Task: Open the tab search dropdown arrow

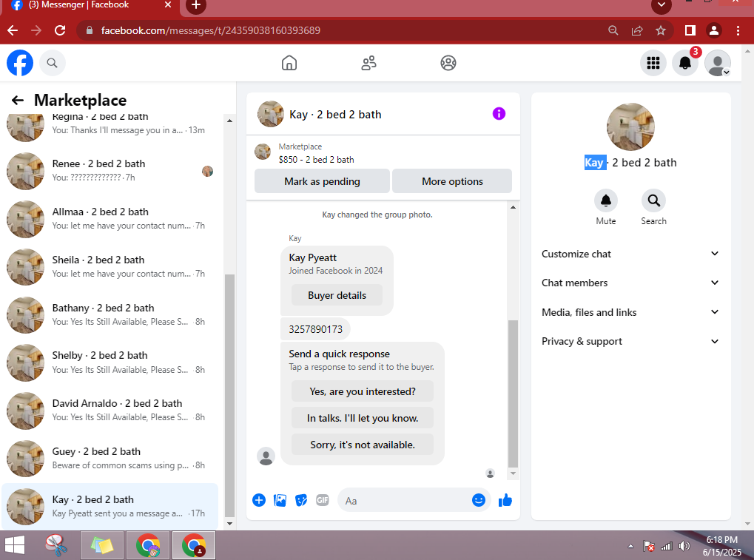Action: point(662,5)
